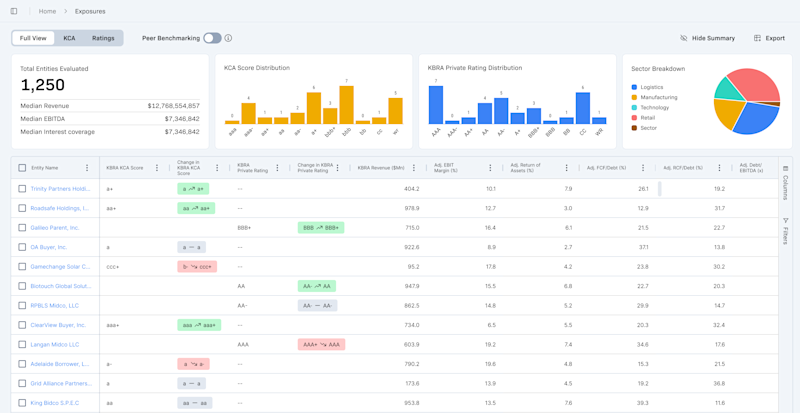800x413 pixels.
Task: Enable the Peer Benchmarking switch
Action: point(212,38)
